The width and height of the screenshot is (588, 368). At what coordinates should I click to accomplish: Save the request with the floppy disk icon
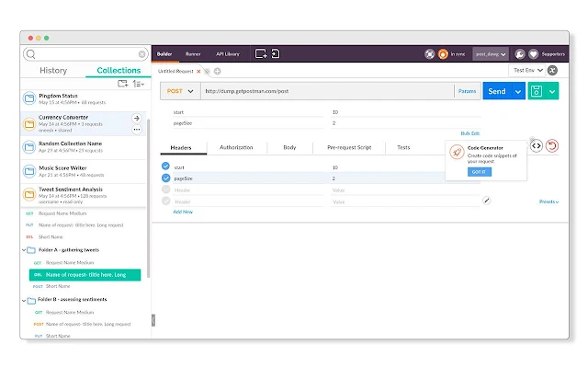537,91
